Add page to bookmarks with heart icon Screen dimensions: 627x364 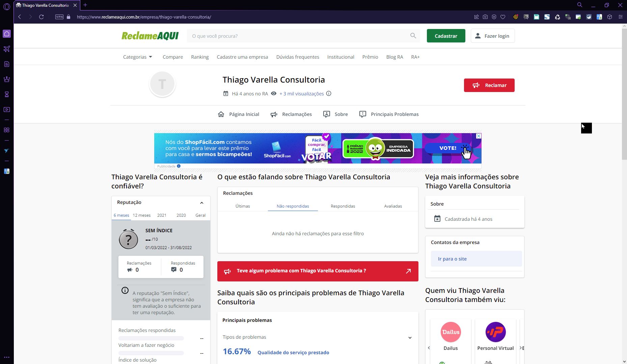[x=503, y=17]
